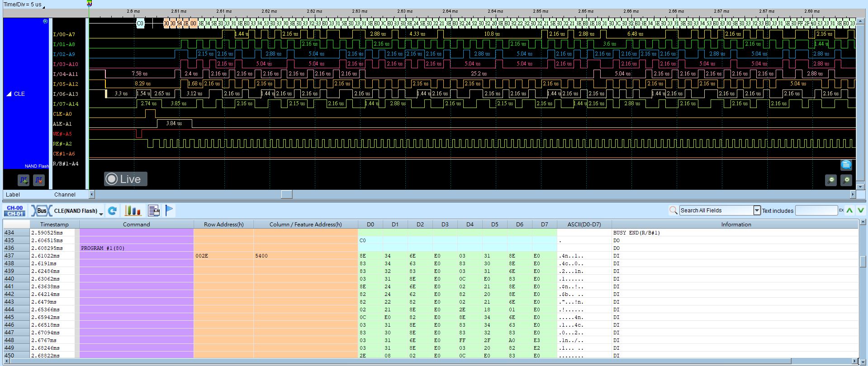Click the search magnifier icon
This screenshot has height=366, width=868.
pos(673,211)
